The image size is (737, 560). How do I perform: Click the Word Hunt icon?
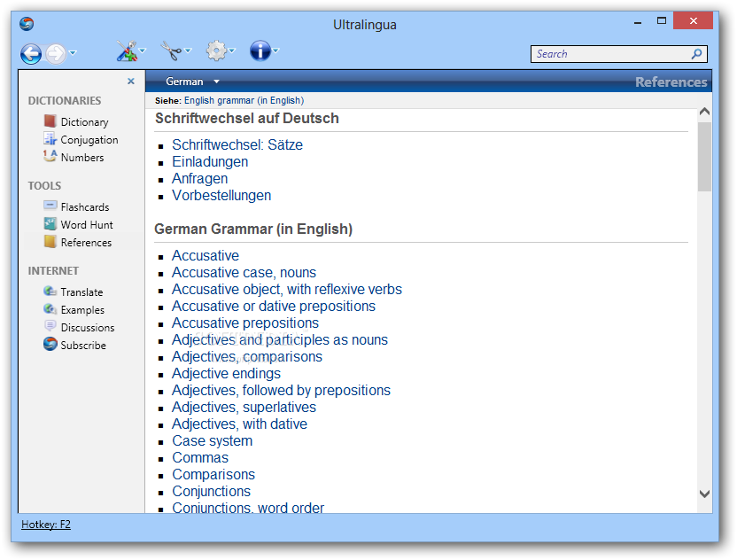[x=50, y=223]
